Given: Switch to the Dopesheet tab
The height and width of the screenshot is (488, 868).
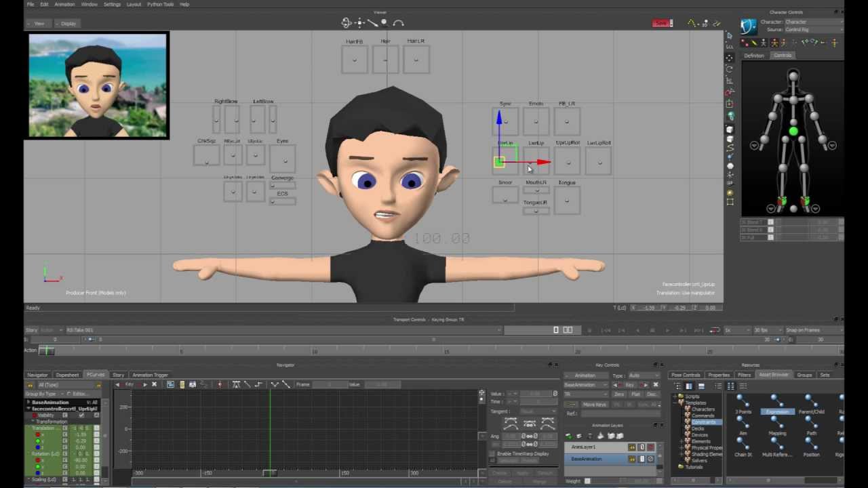Looking at the screenshot, I should pos(67,375).
